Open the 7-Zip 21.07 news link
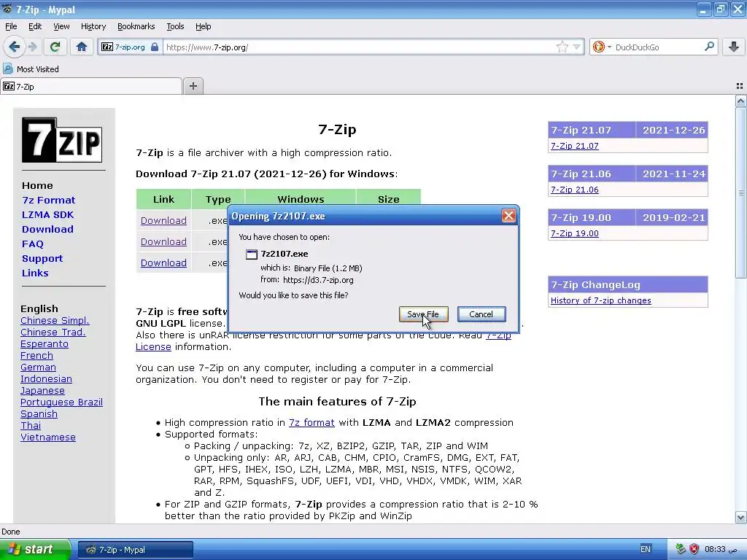The width and height of the screenshot is (747, 560). coord(575,146)
